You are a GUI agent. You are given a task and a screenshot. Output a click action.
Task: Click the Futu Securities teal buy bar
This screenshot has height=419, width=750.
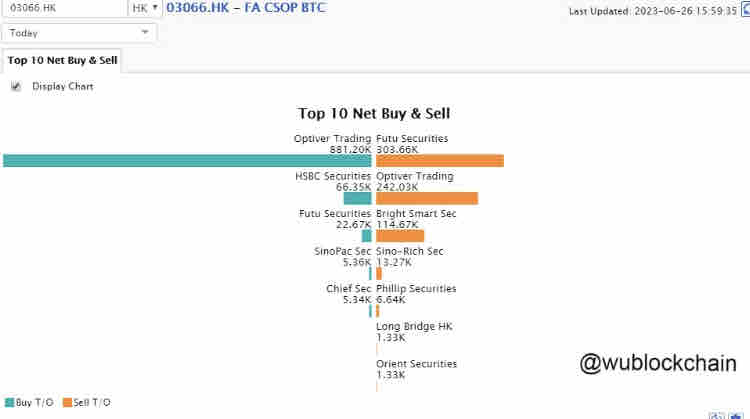tap(367, 236)
